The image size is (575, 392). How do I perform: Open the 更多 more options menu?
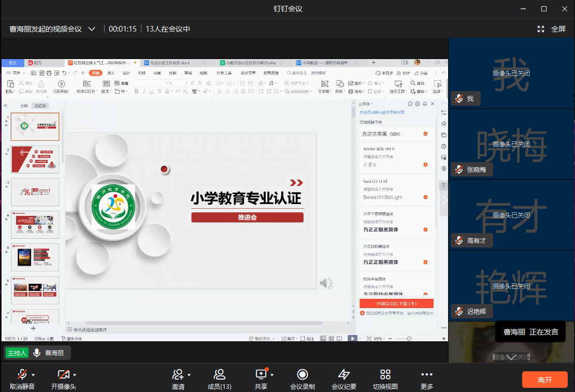426,375
